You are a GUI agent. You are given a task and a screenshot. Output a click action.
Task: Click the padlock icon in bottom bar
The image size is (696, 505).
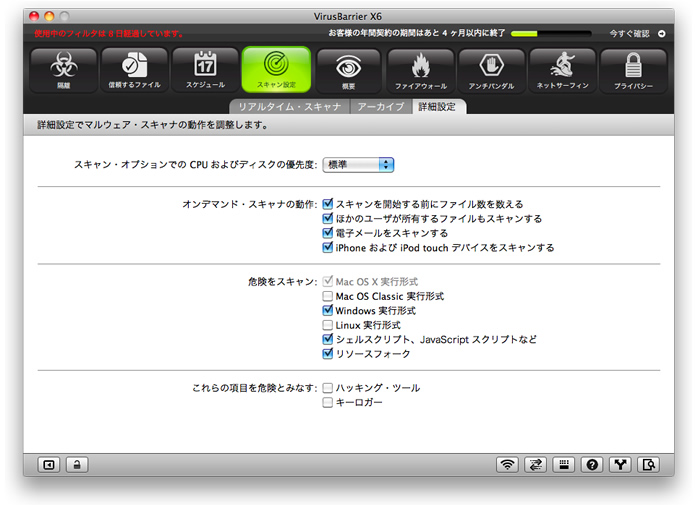click(x=77, y=465)
